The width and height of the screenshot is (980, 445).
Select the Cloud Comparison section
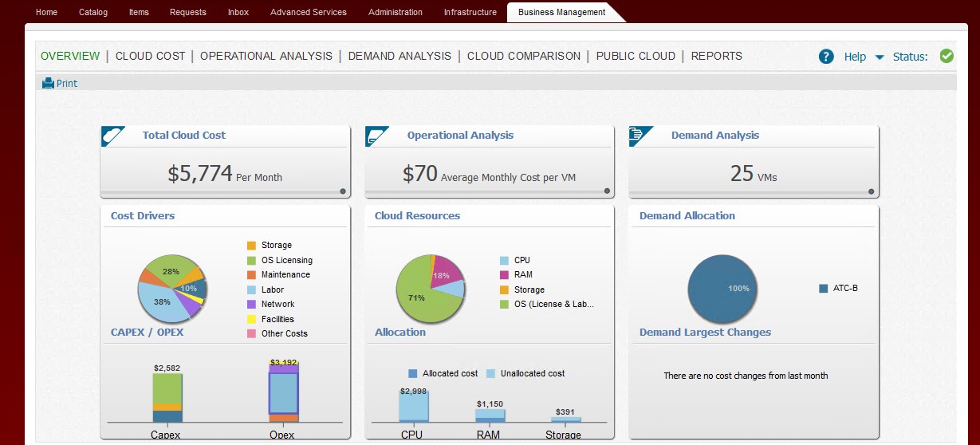click(523, 56)
